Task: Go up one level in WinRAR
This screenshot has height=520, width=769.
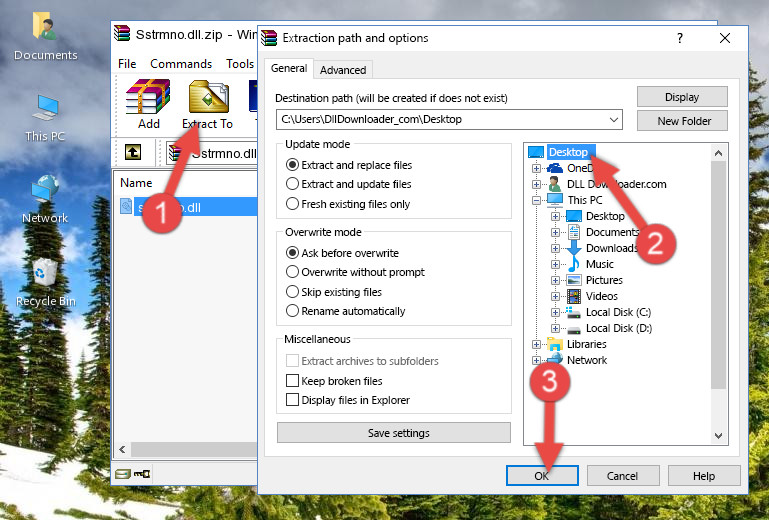Action: pos(133,152)
